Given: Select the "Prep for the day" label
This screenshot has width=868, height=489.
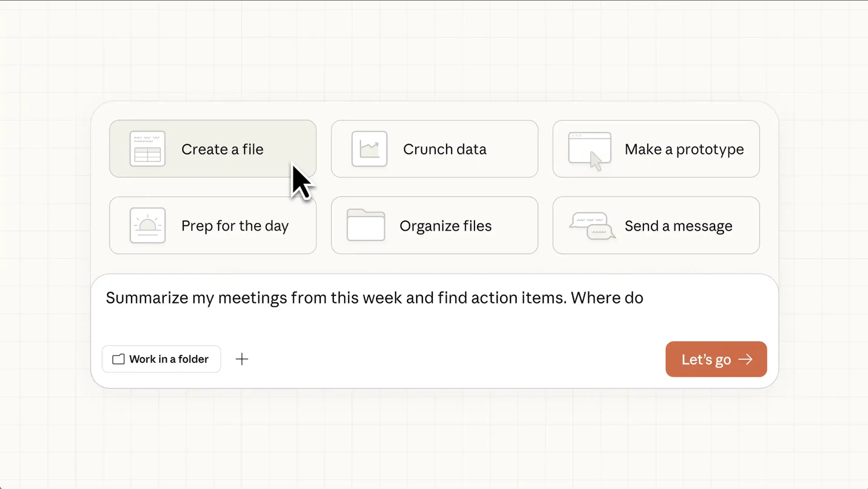Looking at the screenshot, I should 235,226.
